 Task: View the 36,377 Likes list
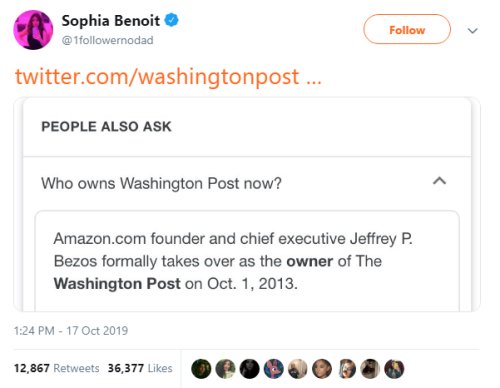pos(140,368)
